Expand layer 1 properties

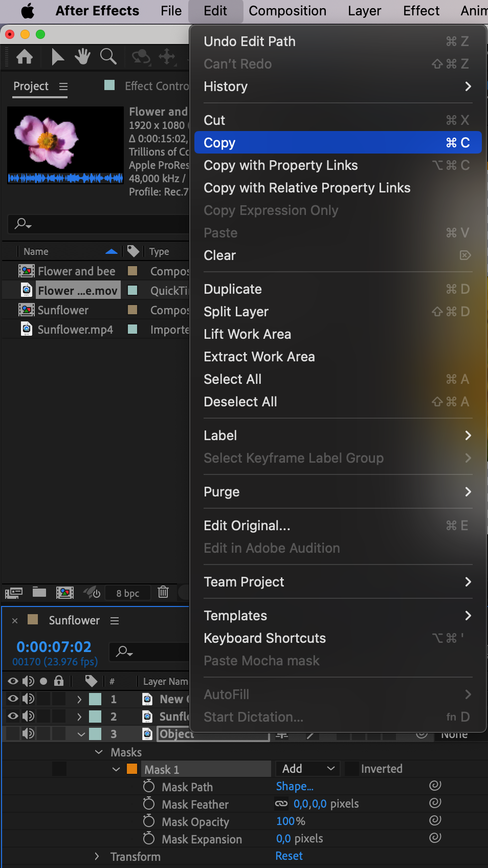[x=79, y=699]
